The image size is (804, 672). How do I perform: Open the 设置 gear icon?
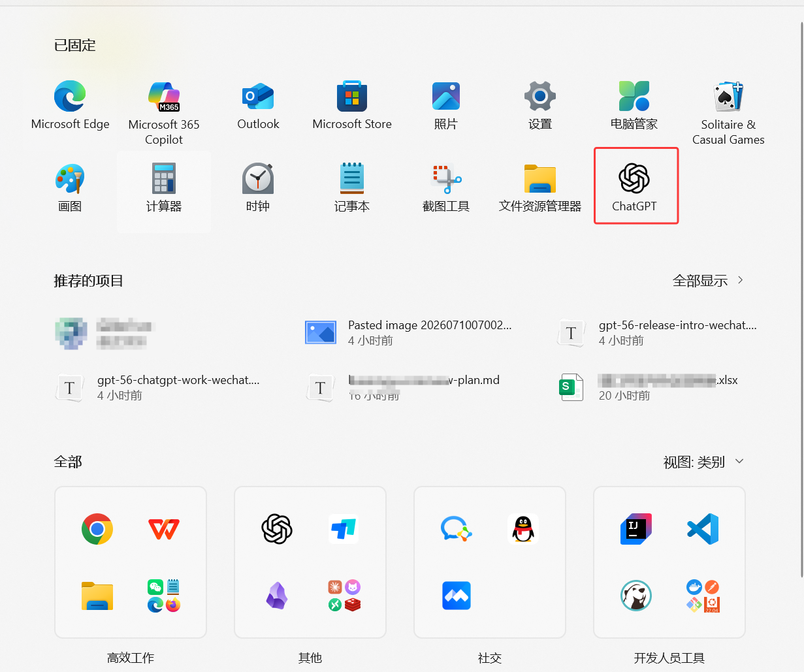click(540, 106)
